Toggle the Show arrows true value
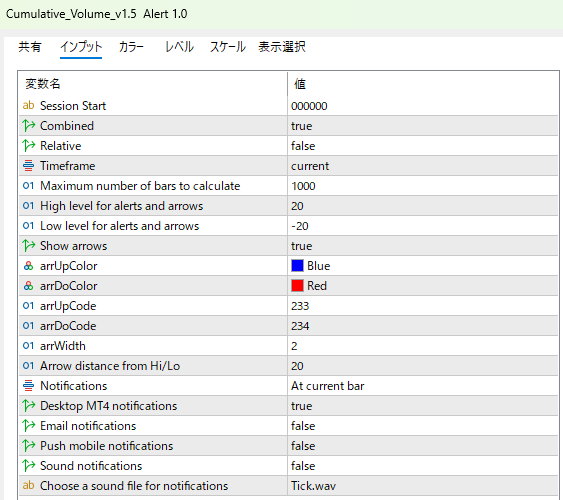563x500 pixels. point(423,246)
